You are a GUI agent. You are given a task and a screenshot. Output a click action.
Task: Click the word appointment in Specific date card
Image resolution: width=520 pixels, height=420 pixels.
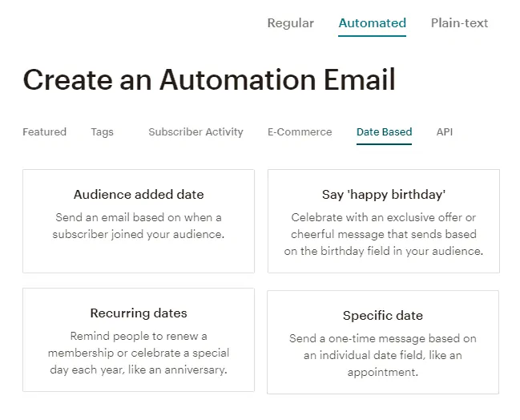click(381, 372)
